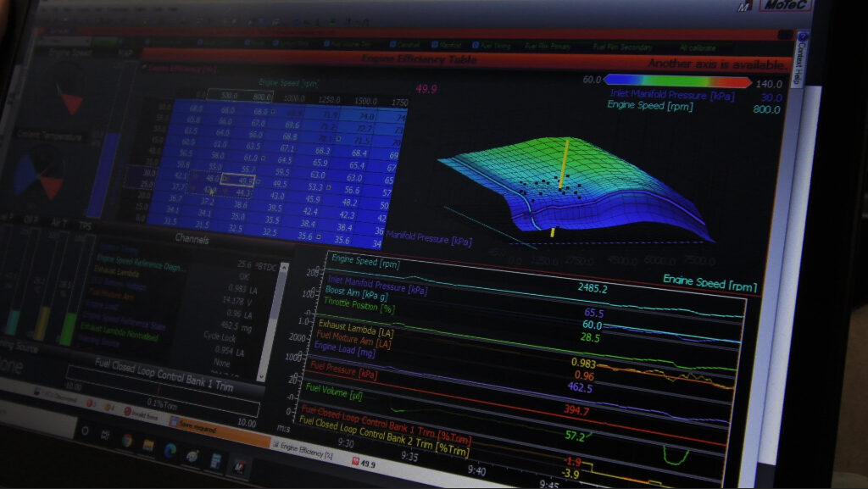Select the table cell with value 45.9
The height and width of the screenshot is (489, 868).
tap(313, 199)
